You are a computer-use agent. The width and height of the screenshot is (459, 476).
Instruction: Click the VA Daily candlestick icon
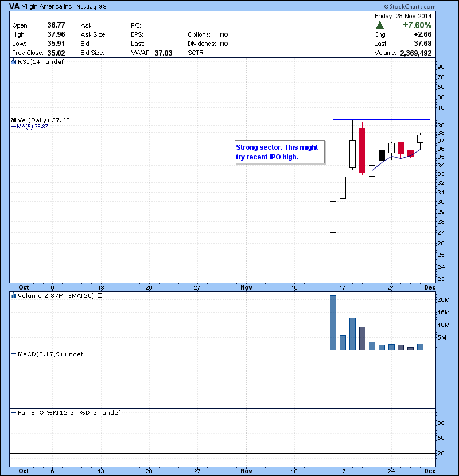click(x=13, y=120)
